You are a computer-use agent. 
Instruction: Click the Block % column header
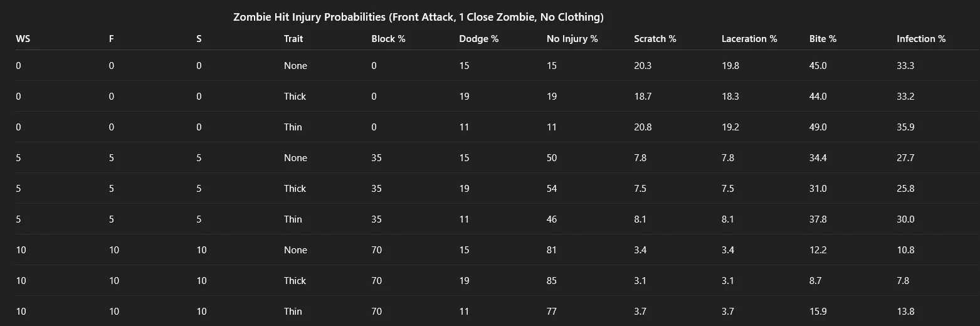pyautogui.click(x=389, y=39)
